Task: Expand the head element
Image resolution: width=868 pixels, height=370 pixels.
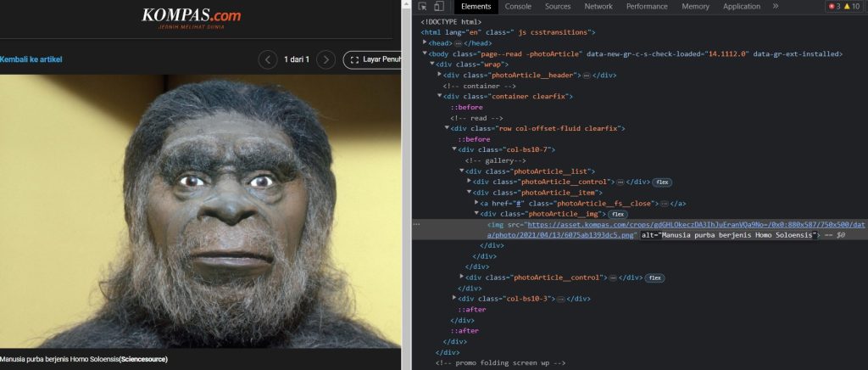Action: point(425,42)
